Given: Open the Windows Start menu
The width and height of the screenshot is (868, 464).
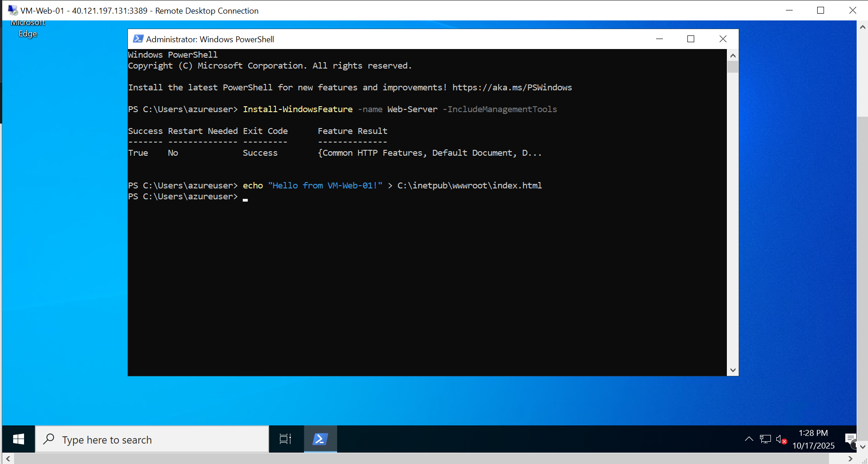Looking at the screenshot, I should tap(19, 439).
